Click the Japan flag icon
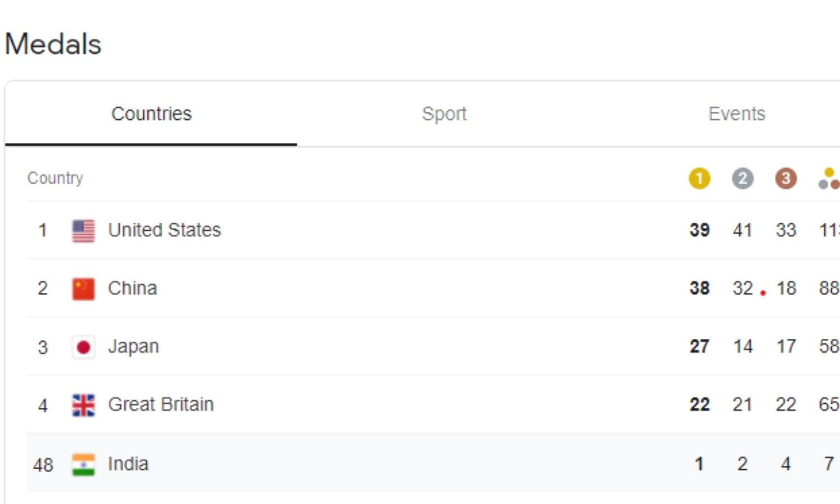 tap(83, 347)
